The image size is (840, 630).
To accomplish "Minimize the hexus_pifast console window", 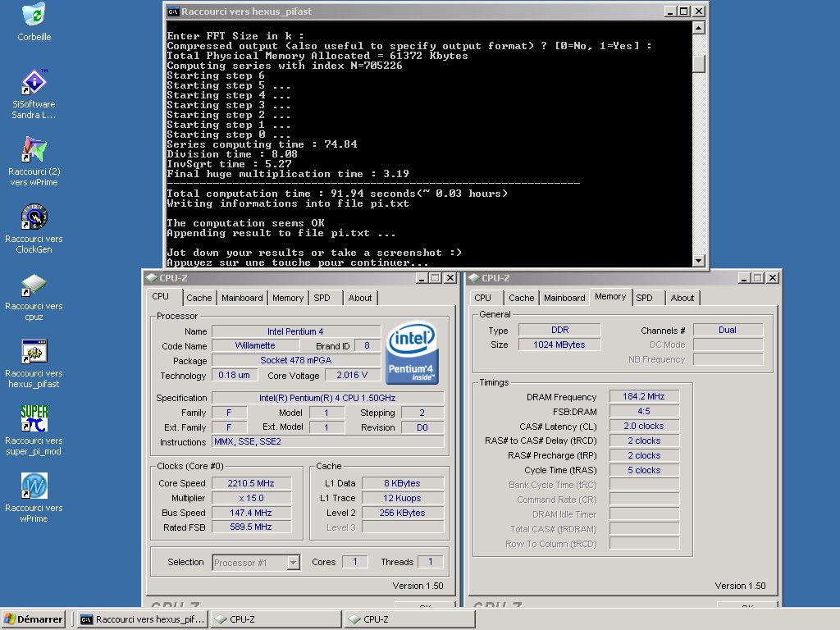I will pos(670,11).
